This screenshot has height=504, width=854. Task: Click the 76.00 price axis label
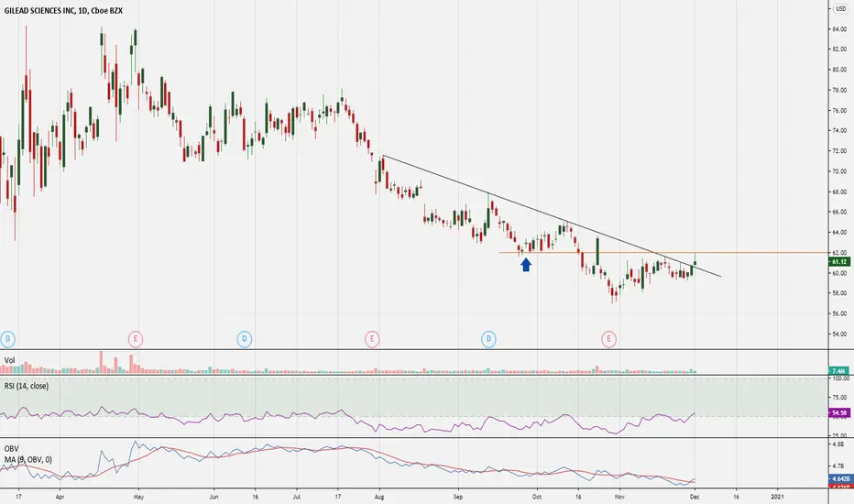pos(839,111)
